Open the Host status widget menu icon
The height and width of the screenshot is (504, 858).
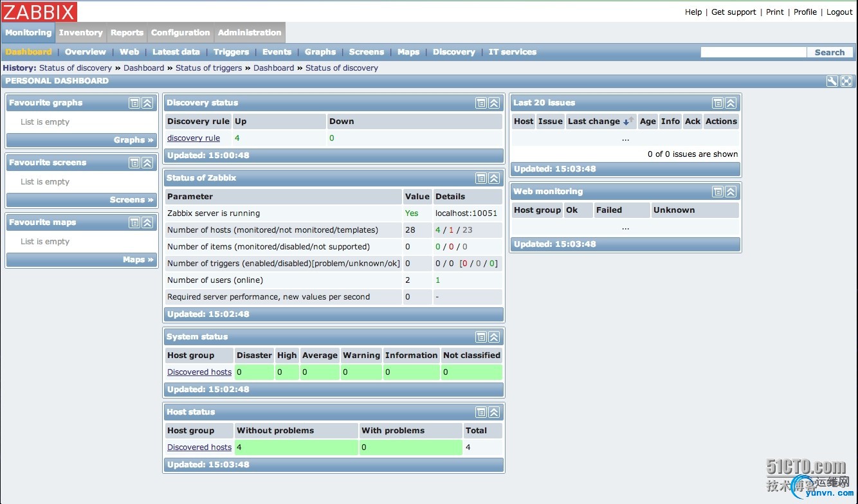tap(481, 412)
